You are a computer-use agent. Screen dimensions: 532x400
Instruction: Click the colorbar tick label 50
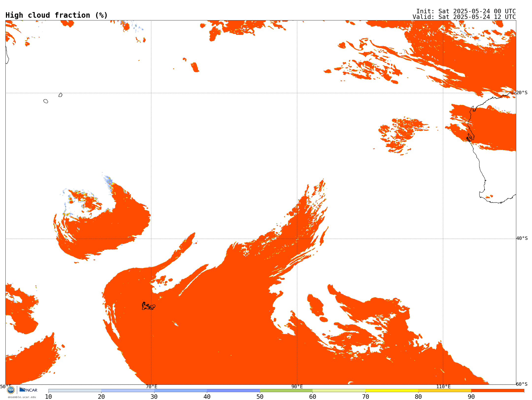(x=260, y=397)
